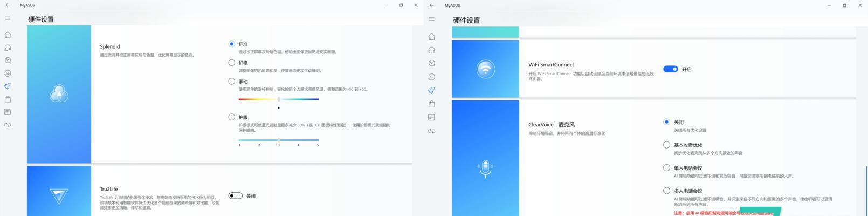
Task: Open update gauge icon in right window sidebar
Action: click(x=431, y=77)
